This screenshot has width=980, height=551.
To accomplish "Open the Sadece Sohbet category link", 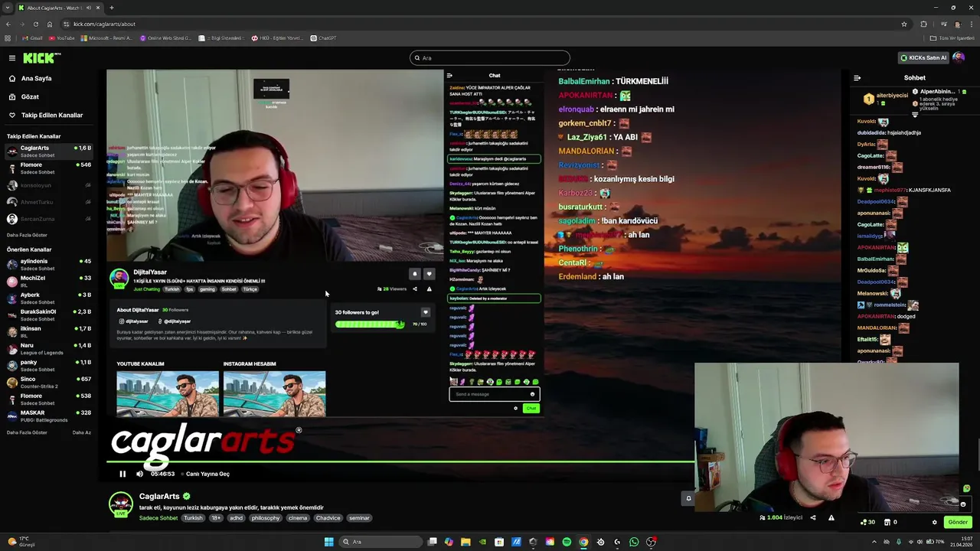I will click(x=158, y=518).
